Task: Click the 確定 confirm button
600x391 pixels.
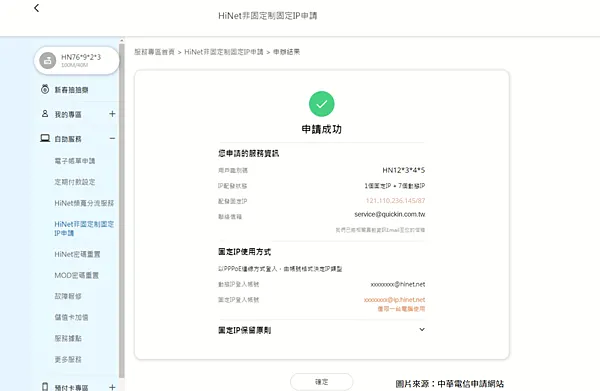Action: pos(321,381)
